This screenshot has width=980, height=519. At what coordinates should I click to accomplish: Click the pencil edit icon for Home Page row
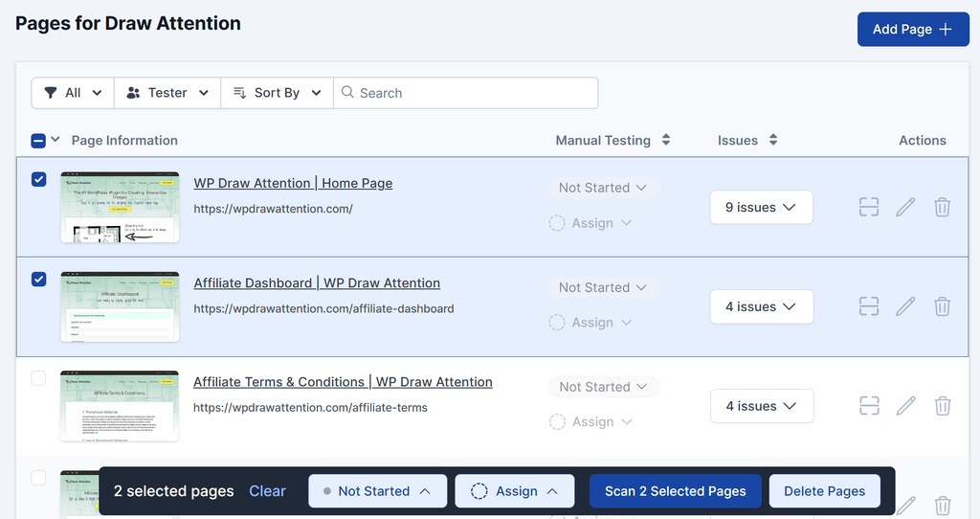pyautogui.click(x=905, y=207)
